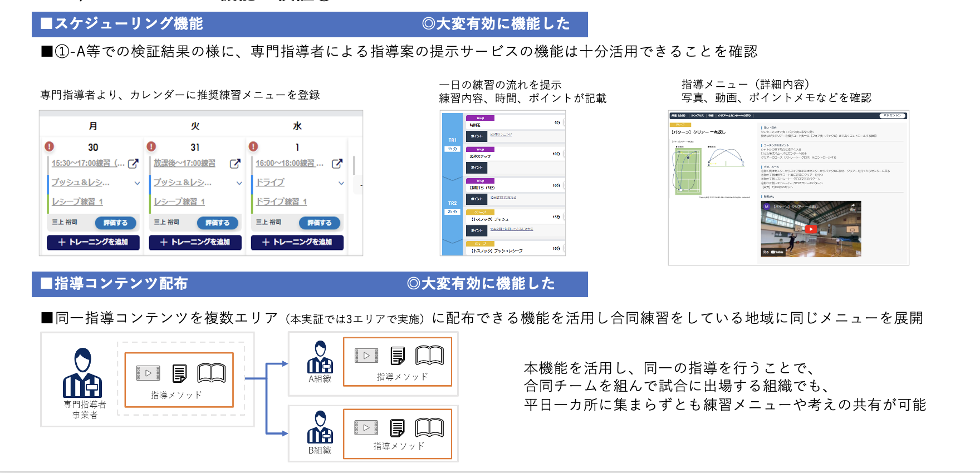Open the 各種ステップ menu row
The image size is (980, 473).
(515, 154)
